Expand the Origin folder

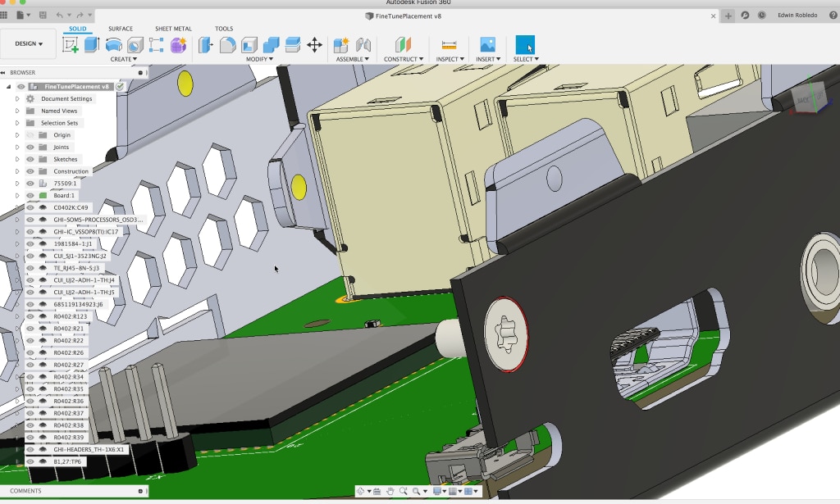click(17, 135)
